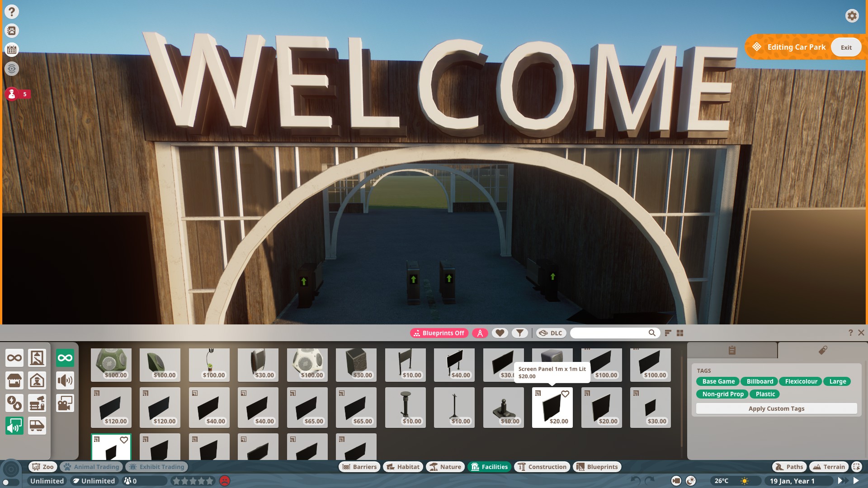Favourite the selected Screen Panel via heart
The image size is (868, 488).
click(565, 394)
